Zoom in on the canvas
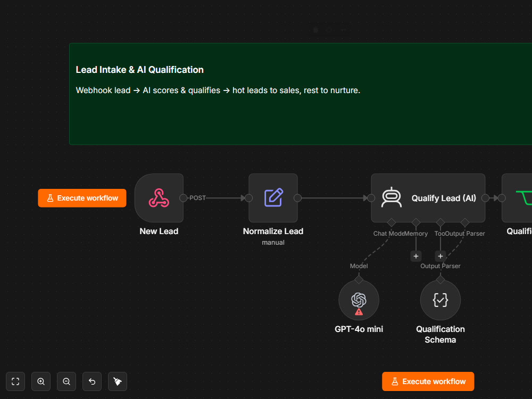Screen dimensions: 532x399 click(x=41, y=381)
